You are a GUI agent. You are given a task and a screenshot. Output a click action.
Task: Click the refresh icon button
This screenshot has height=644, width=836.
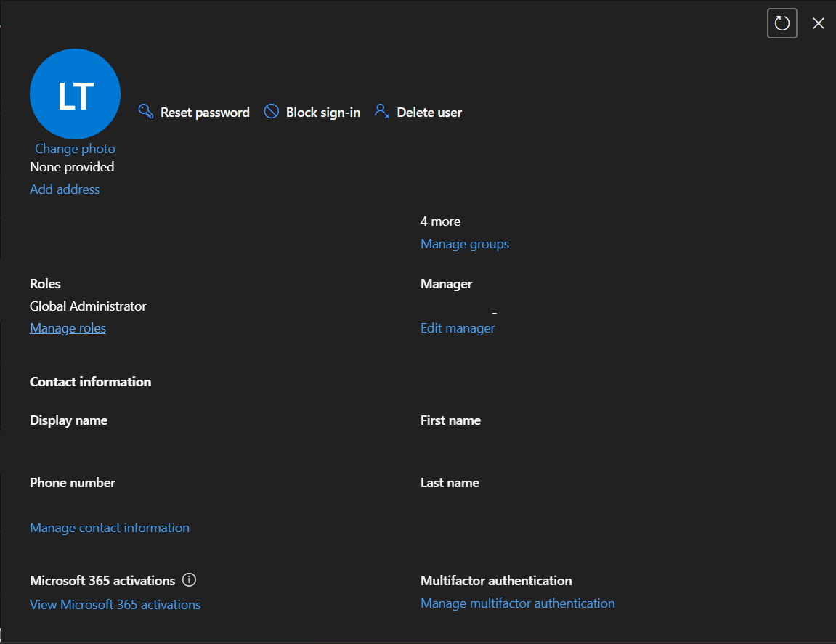(782, 23)
